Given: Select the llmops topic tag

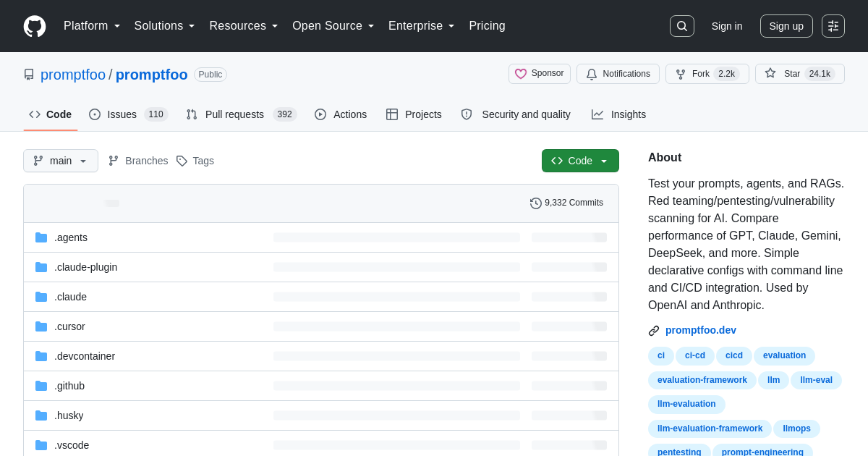Looking at the screenshot, I should (796, 428).
